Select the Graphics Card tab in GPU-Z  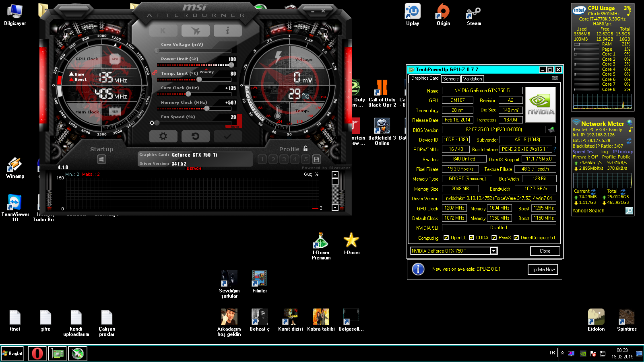point(425,78)
